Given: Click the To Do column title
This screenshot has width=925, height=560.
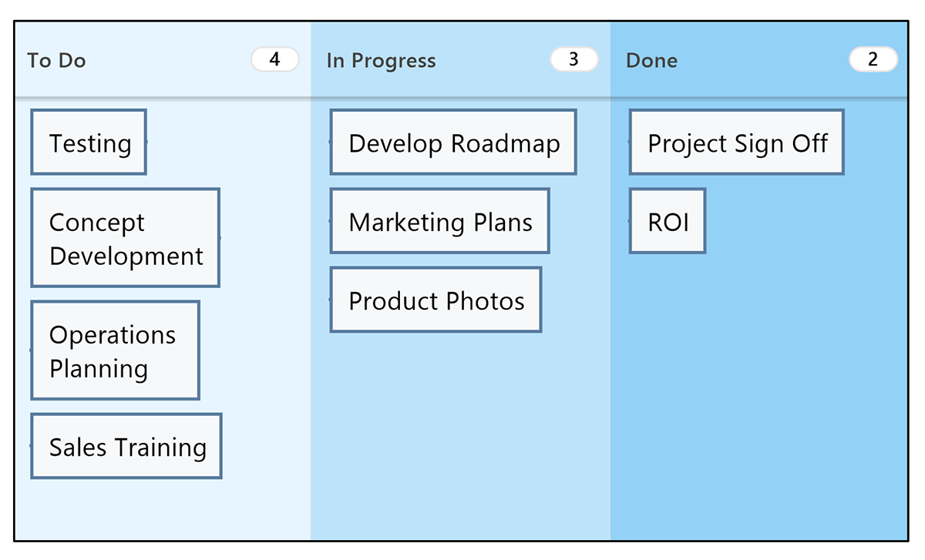Looking at the screenshot, I should (56, 61).
